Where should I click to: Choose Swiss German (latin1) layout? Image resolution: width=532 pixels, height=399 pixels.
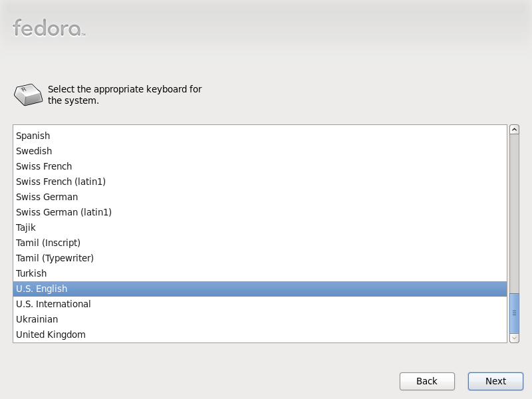(260, 212)
